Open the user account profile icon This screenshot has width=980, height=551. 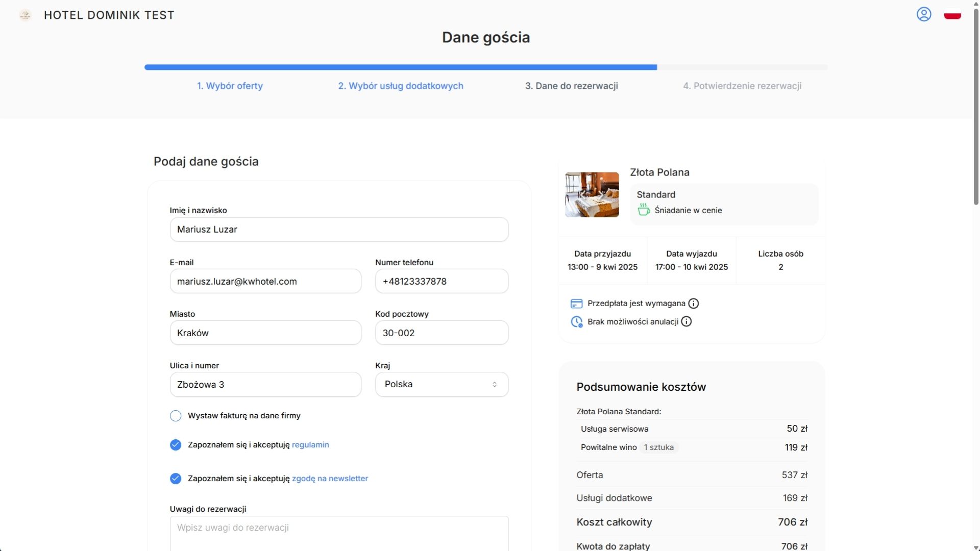(924, 14)
